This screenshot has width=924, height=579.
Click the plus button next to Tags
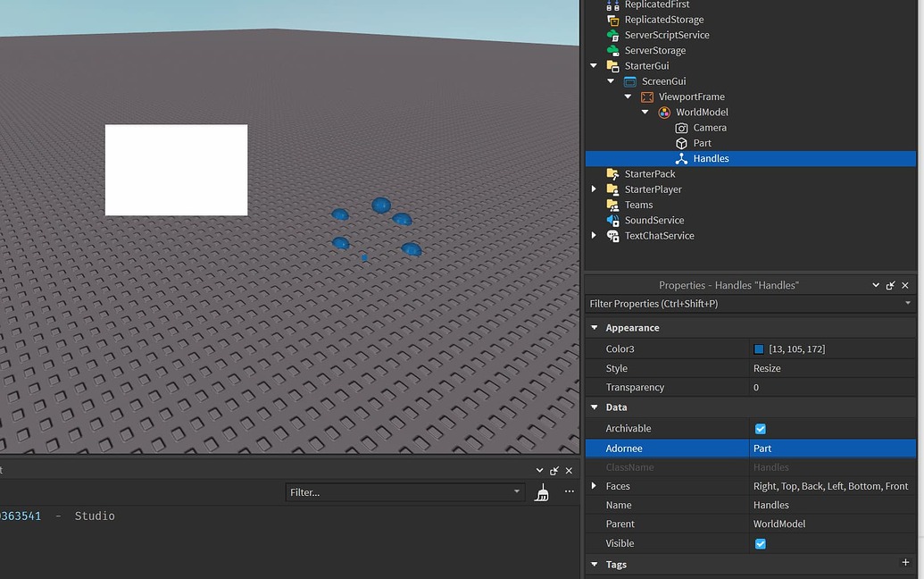point(906,564)
